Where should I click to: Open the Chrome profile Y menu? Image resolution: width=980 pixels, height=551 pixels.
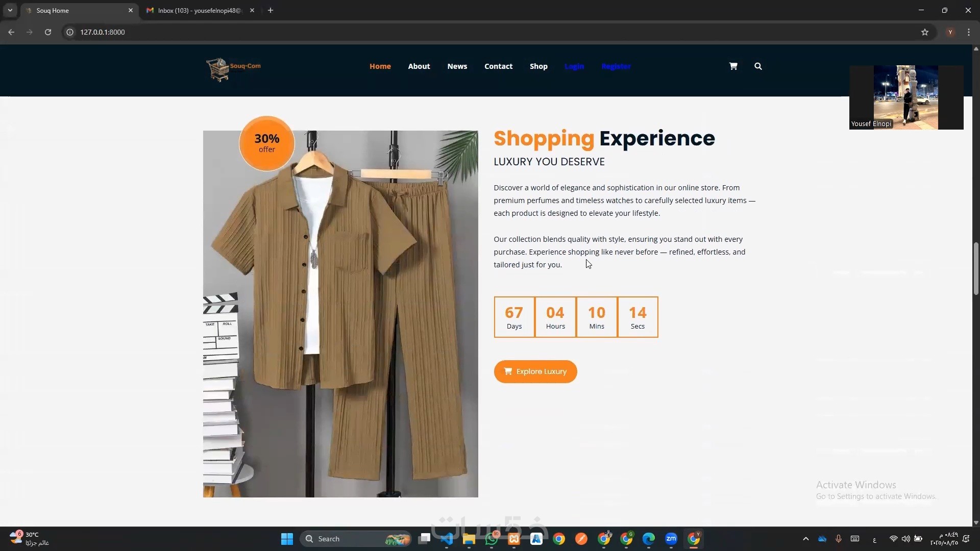point(950,32)
